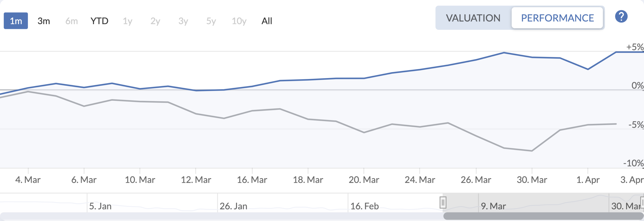
Task: Select the 3m time range
Action: (x=43, y=21)
